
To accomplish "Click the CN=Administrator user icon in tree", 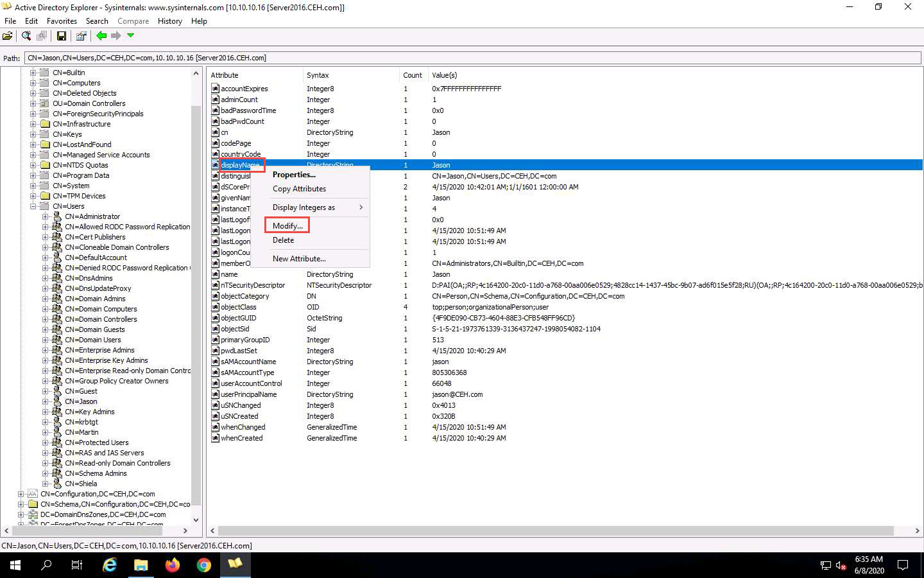I will click(56, 216).
